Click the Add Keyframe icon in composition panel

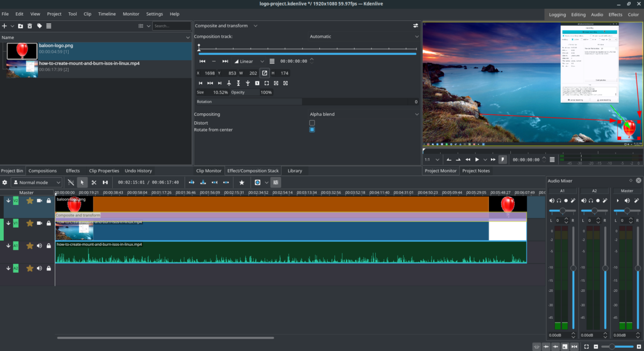(214, 61)
